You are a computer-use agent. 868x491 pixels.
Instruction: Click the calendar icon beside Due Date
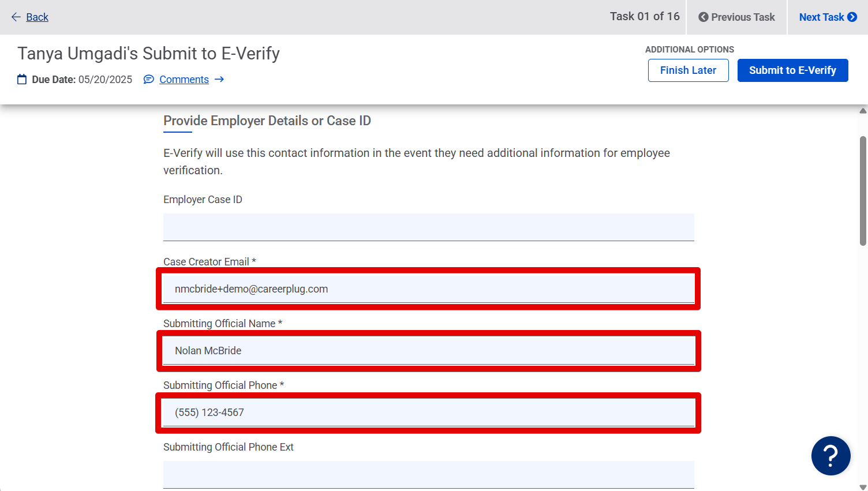tap(22, 79)
